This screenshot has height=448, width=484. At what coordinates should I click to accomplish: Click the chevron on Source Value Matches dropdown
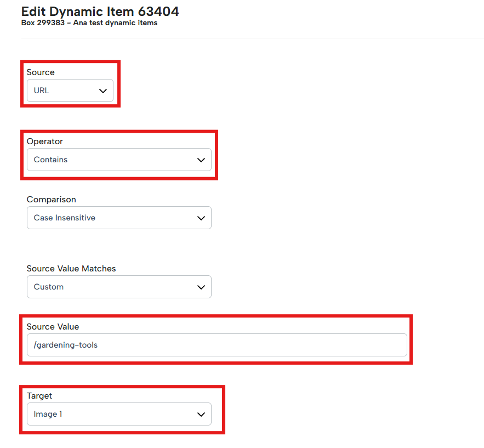201,287
